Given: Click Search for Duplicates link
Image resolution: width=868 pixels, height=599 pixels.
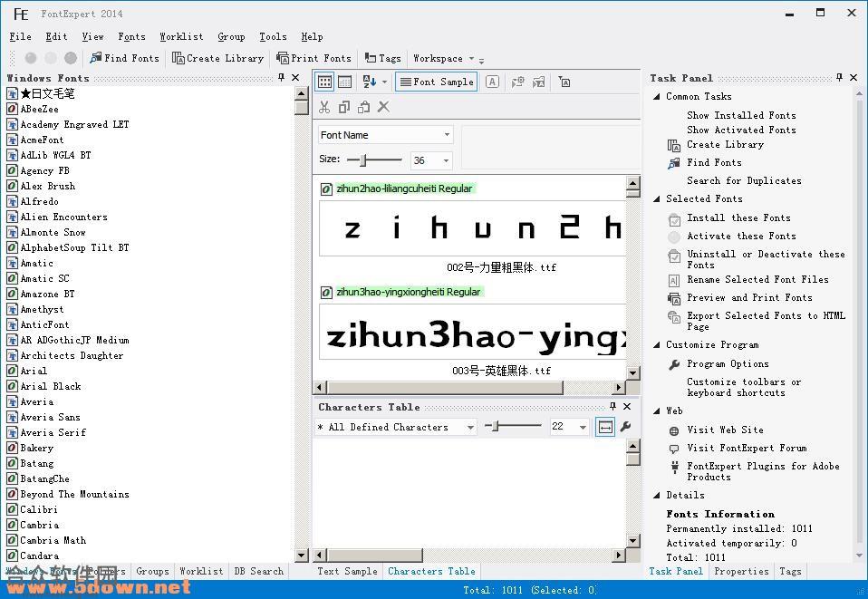Looking at the screenshot, I should [744, 180].
